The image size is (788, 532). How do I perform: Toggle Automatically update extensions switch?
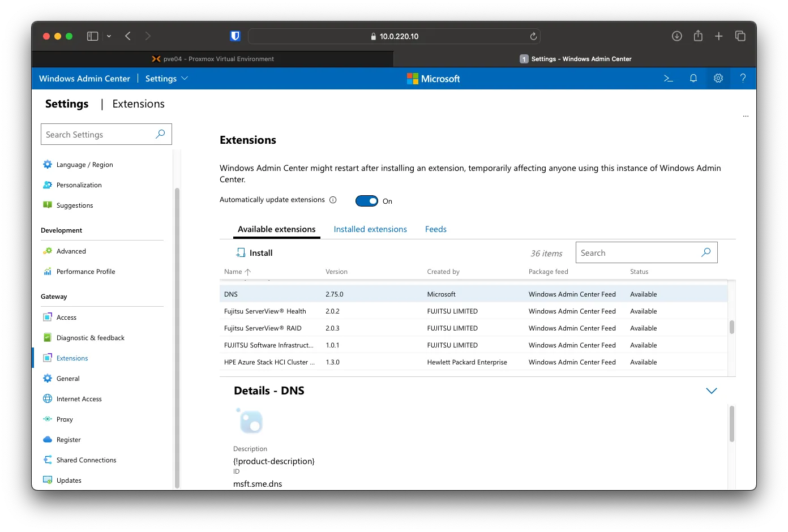(x=367, y=201)
